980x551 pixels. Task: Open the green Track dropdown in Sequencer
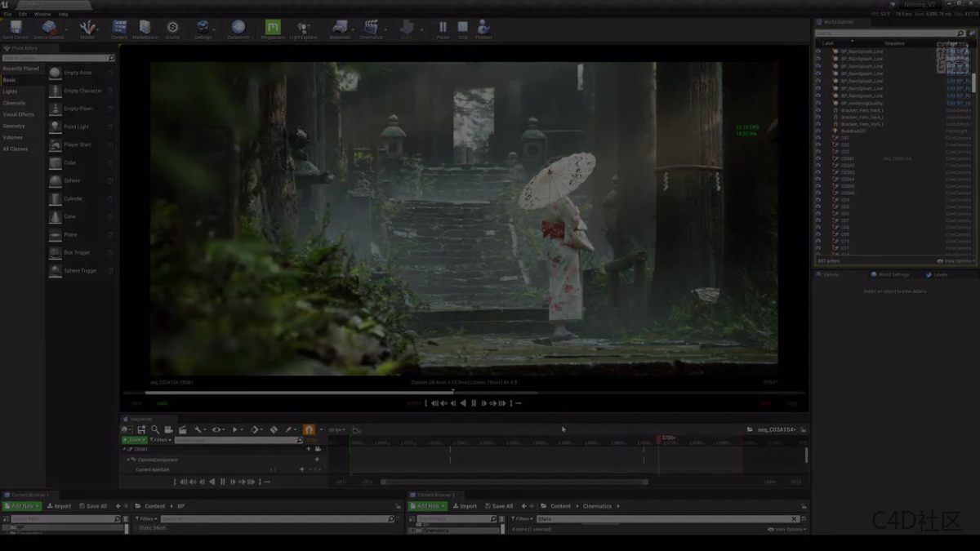pos(134,440)
